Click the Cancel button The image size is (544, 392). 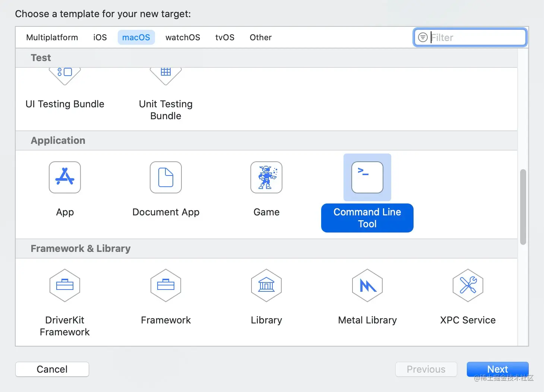52,369
